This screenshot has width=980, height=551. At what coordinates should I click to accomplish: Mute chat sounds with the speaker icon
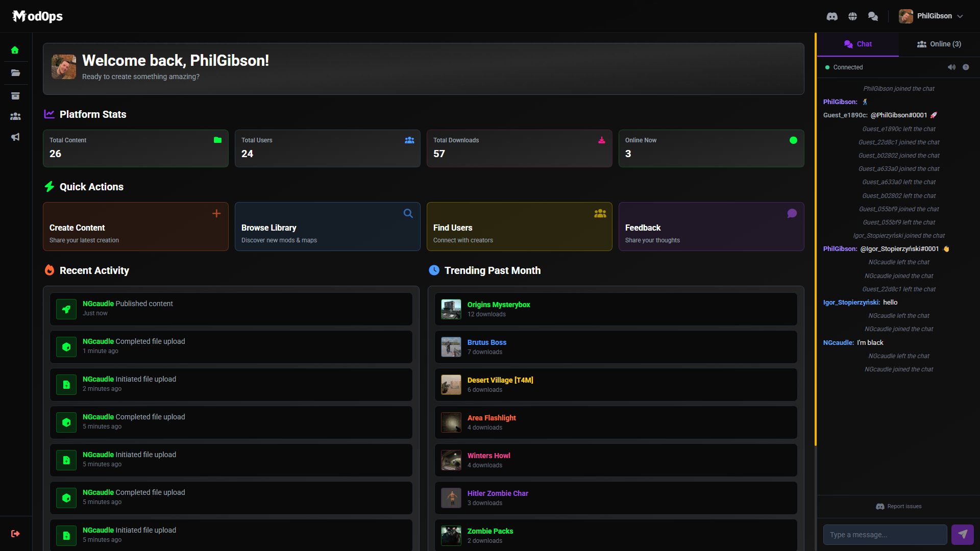point(952,67)
